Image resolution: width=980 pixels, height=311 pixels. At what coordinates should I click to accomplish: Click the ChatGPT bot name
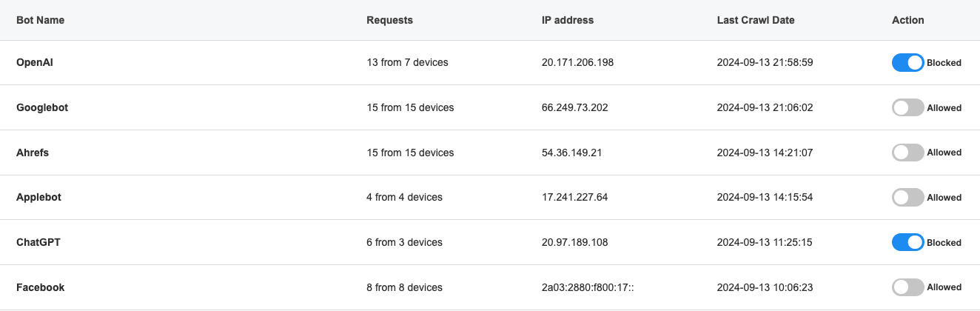38,243
